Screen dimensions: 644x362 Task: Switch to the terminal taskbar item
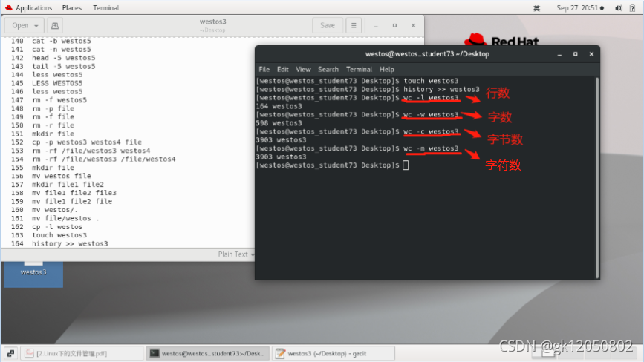208,353
